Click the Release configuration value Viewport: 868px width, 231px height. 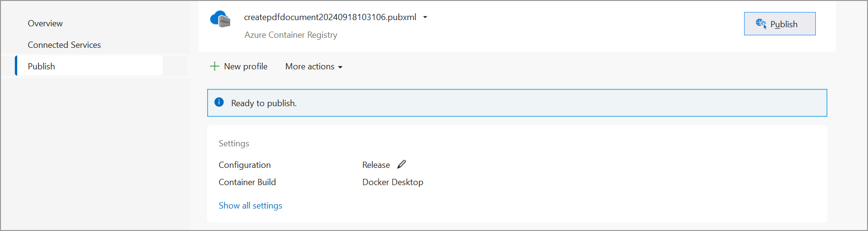tap(376, 165)
